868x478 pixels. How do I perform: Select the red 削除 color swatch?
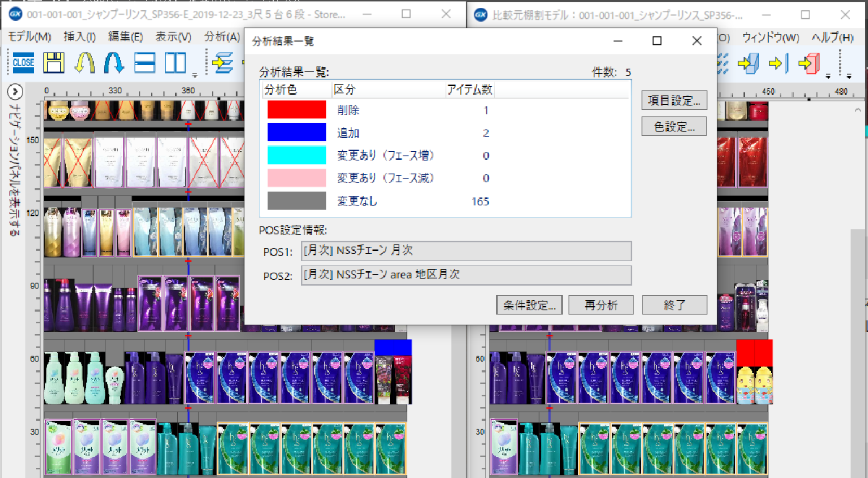297,110
